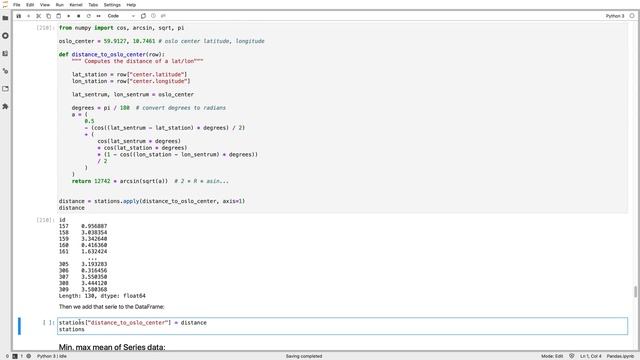Click the terminal count icon in status bar

tap(15, 356)
